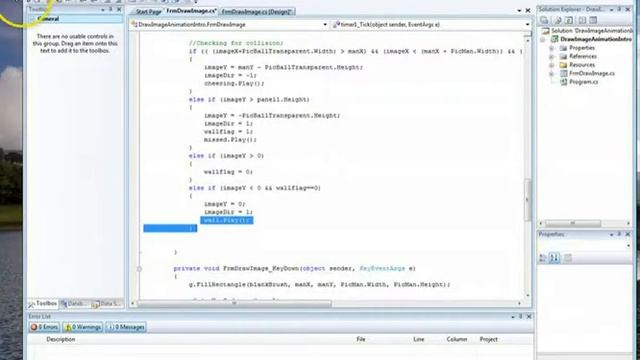This screenshot has width=640, height=360.
Task: Toggle the 0 Warnings filter
Action: pyautogui.click(x=83, y=327)
